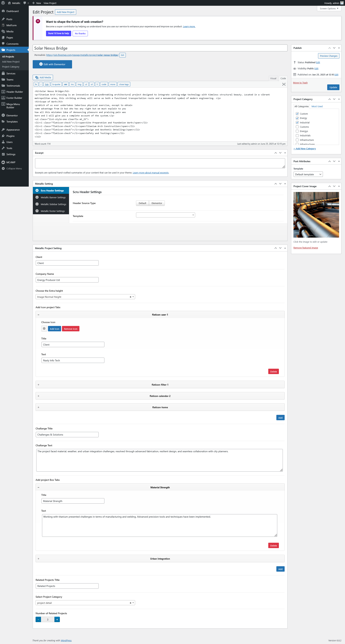The height and width of the screenshot is (644, 345).
Task: Open icon picker preview beside Add Icon
Action: click(x=44, y=329)
